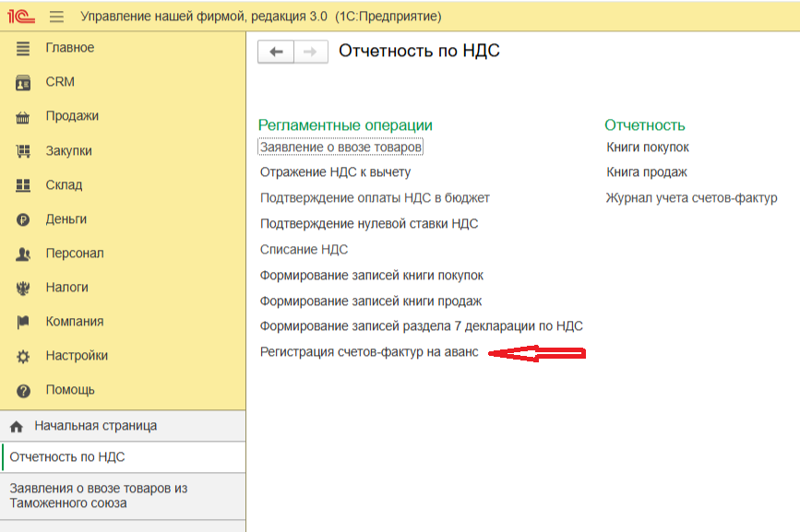Click the Отчетность green heading

[645, 124]
